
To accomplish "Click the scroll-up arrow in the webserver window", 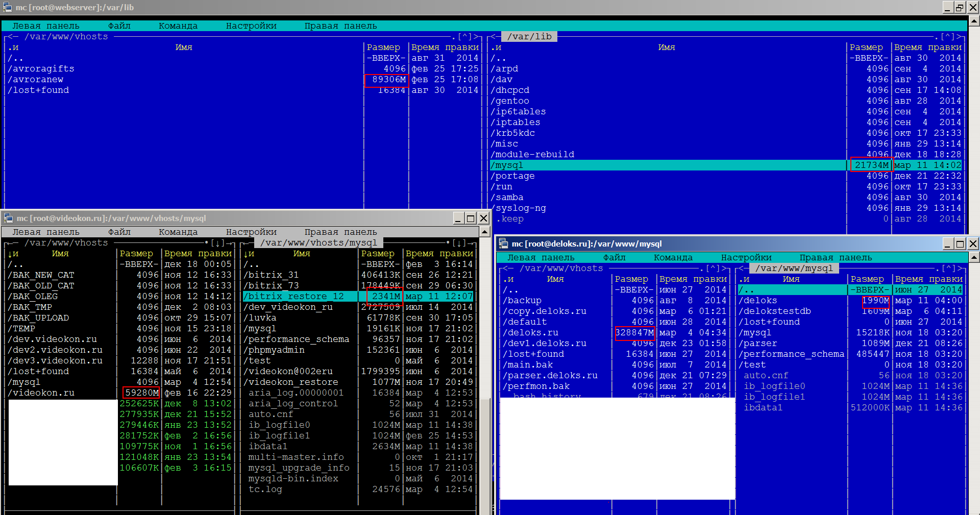I will (974, 21).
